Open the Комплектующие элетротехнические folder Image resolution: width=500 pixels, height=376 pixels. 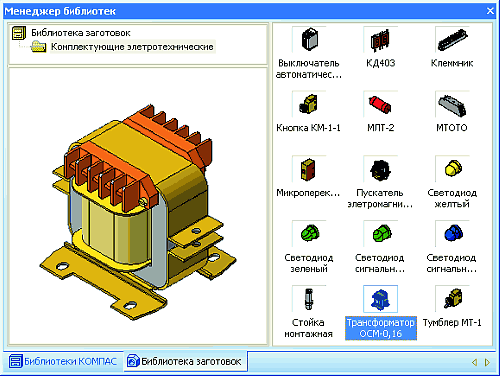pos(132,47)
